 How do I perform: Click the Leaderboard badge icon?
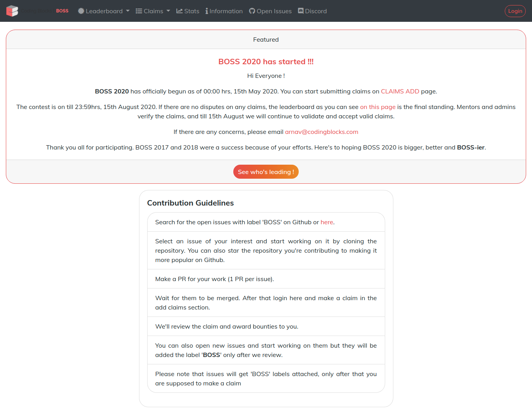[81, 11]
